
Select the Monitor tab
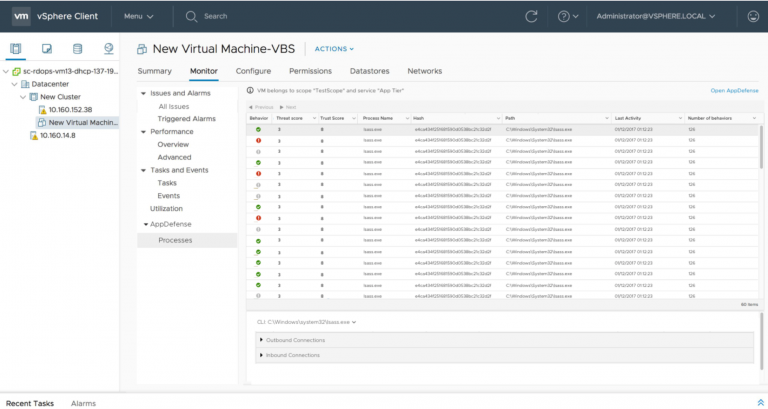coord(204,71)
